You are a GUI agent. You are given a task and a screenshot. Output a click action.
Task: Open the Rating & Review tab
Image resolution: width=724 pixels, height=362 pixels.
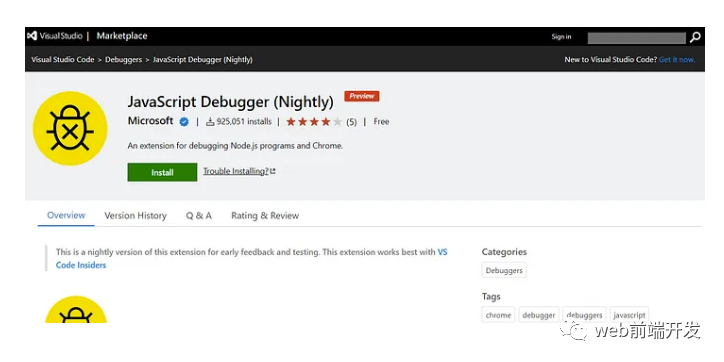(x=265, y=216)
